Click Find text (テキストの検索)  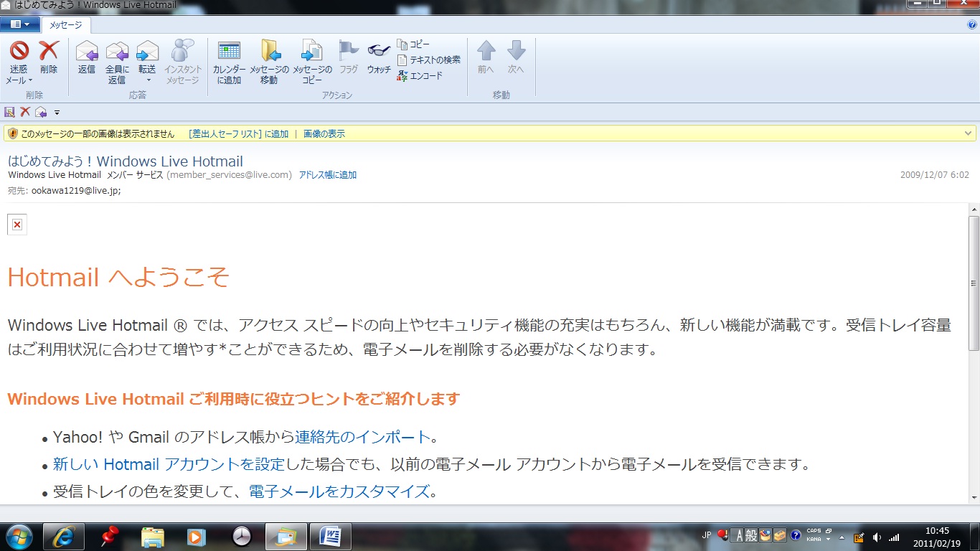[x=429, y=60]
